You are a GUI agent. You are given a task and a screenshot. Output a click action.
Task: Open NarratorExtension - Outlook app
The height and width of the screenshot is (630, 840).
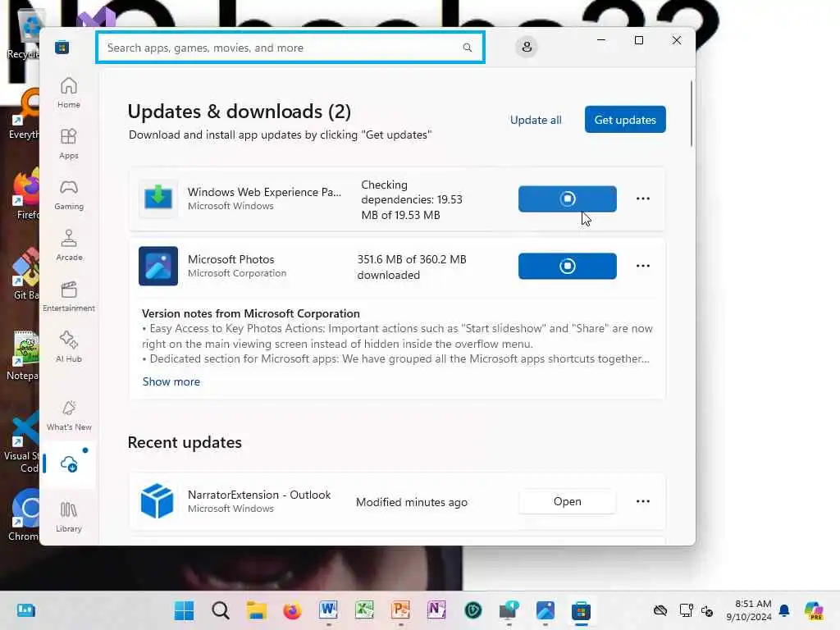568,501
